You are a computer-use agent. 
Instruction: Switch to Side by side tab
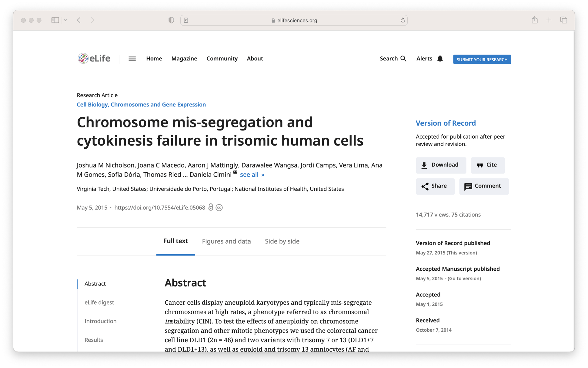(282, 241)
